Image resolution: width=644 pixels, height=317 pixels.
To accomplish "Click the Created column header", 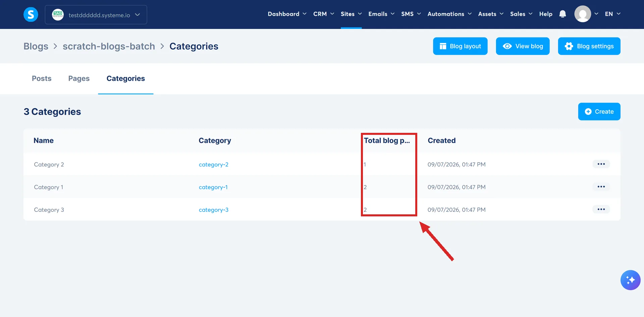I will click(441, 141).
